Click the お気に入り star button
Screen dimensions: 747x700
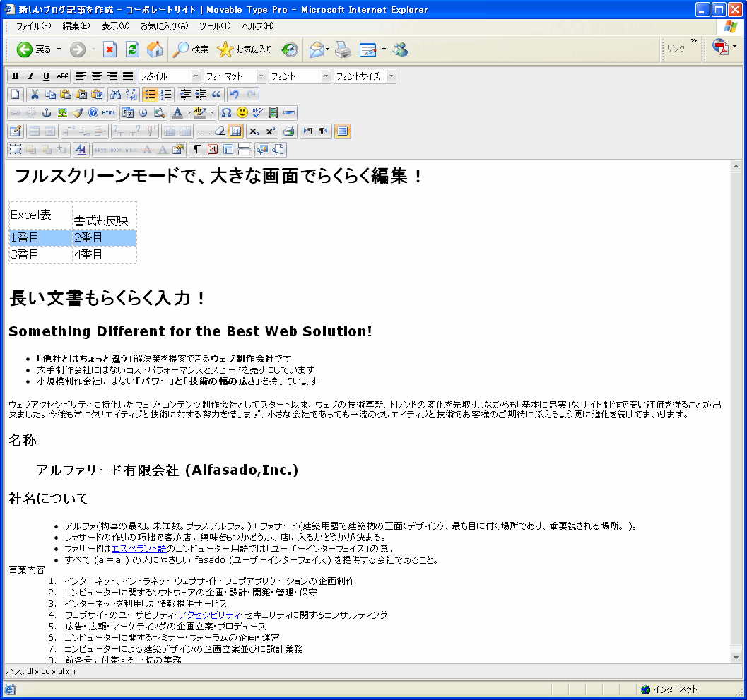click(245, 49)
